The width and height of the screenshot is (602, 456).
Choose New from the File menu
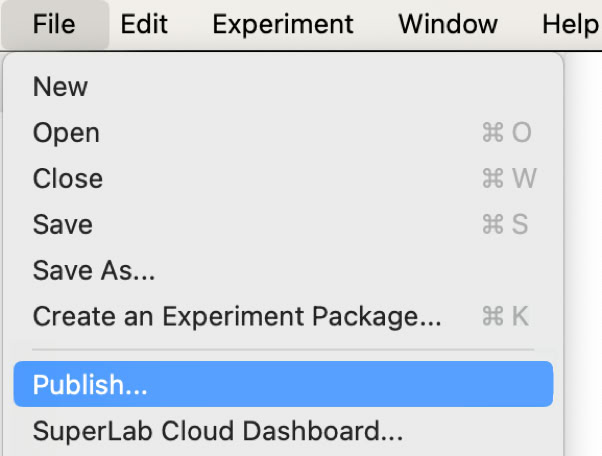click(x=60, y=87)
